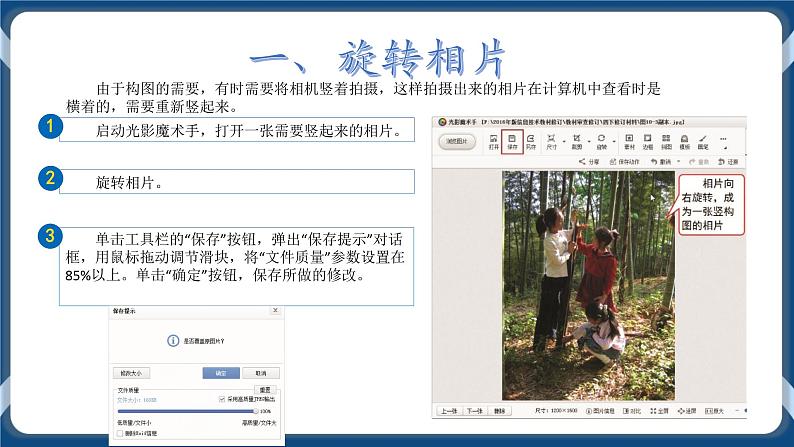Click 上一张 (Previous) button
The height and width of the screenshot is (447, 794).
pyautogui.click(x=449, y=411)
